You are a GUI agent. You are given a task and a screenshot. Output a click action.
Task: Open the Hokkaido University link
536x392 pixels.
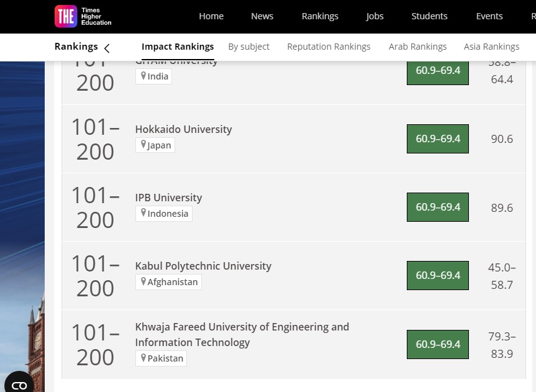pyautogui.click(x=183, y=129)
